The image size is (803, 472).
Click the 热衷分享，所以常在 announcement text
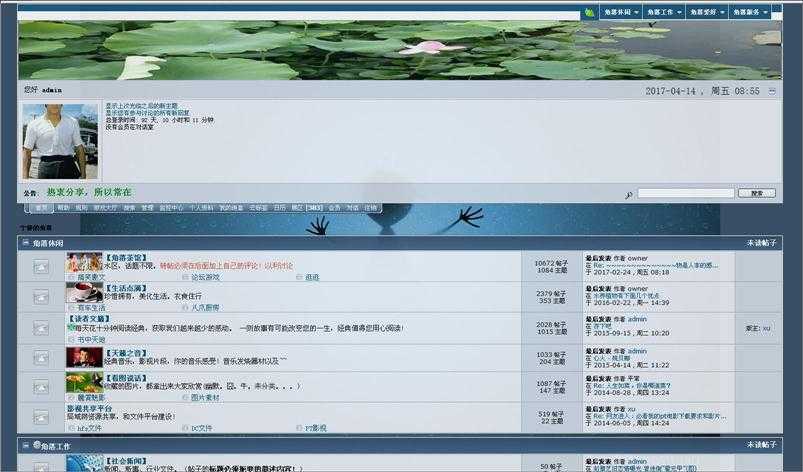[89, 192]
